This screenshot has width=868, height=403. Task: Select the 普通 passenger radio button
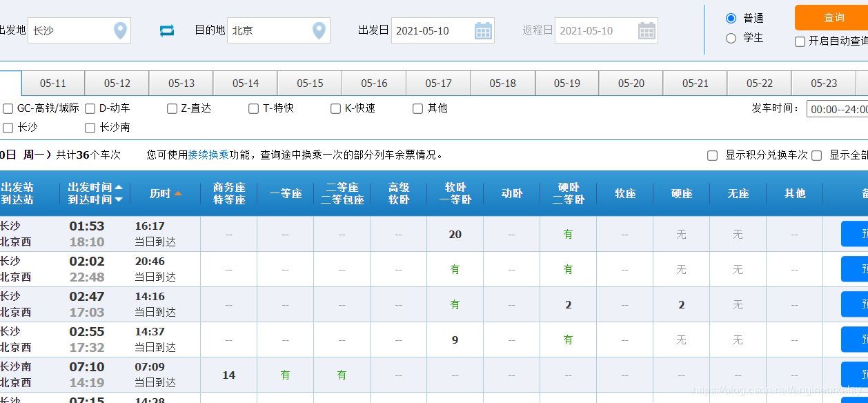point(731,18)
